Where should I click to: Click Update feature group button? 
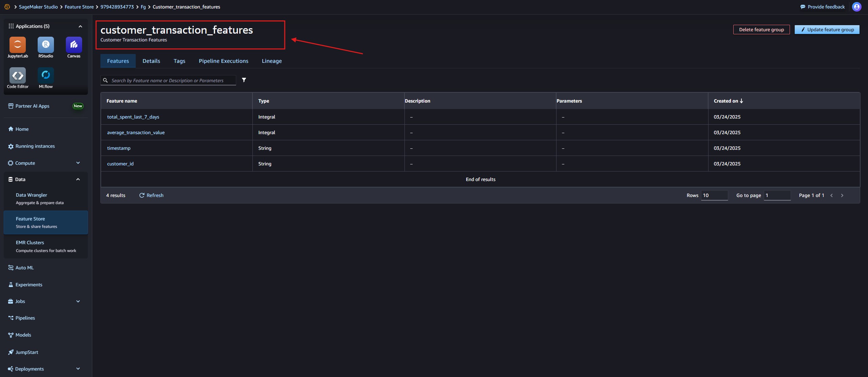pos(827,30)
